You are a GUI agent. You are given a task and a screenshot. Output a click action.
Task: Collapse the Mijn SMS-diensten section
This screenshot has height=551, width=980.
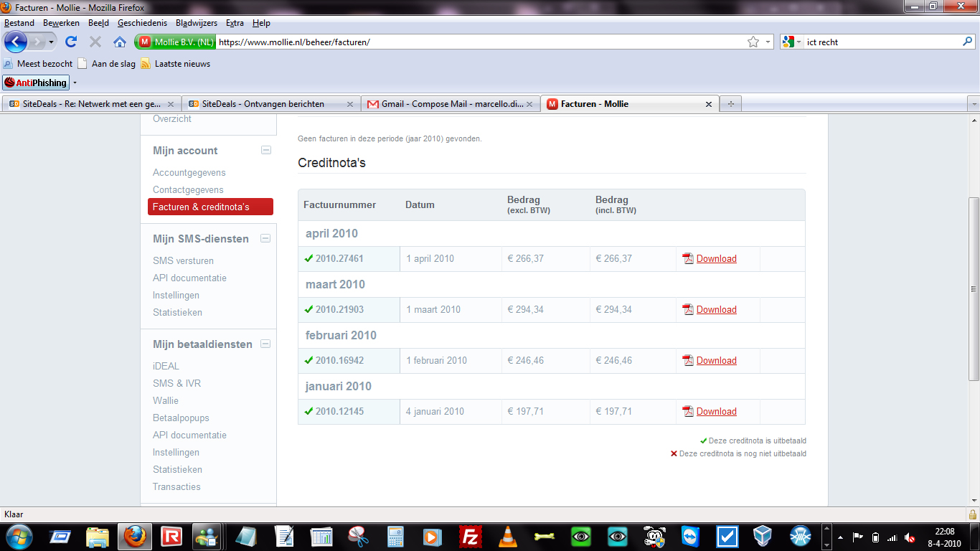tap(265, 238)
